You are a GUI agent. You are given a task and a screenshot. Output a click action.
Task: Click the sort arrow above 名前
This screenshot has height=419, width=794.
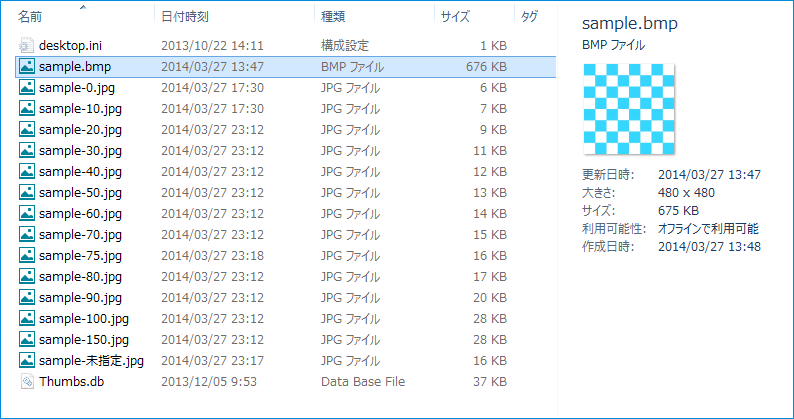tap(82, 6)
